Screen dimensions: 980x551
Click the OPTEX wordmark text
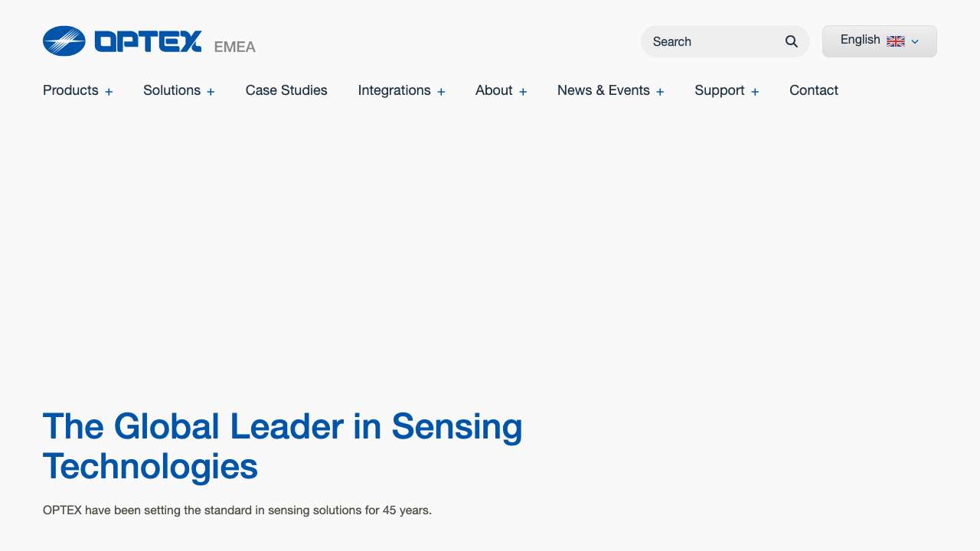pyautogui.click(x=148, y=41)
